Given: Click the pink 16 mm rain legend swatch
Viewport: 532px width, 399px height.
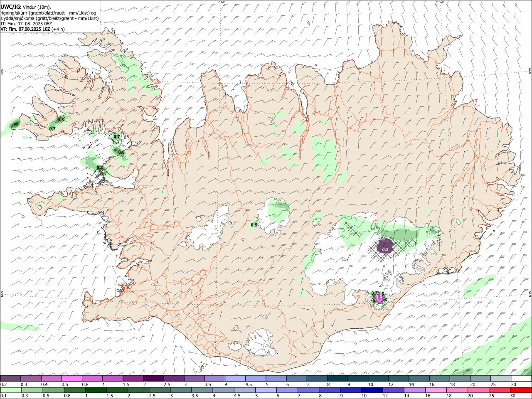Looking at the screenshot, I should (x=436, y=390).
